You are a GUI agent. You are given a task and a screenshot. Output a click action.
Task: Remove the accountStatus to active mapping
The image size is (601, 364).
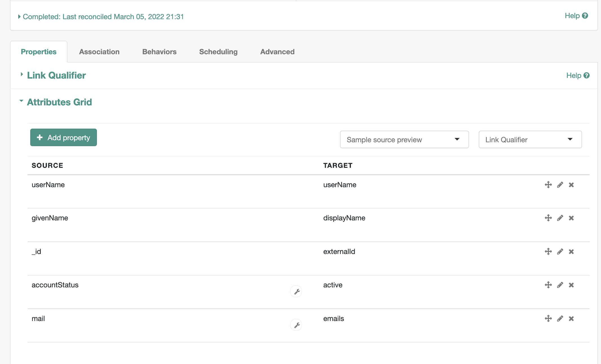pyautogui.click(x=571, y=285)
